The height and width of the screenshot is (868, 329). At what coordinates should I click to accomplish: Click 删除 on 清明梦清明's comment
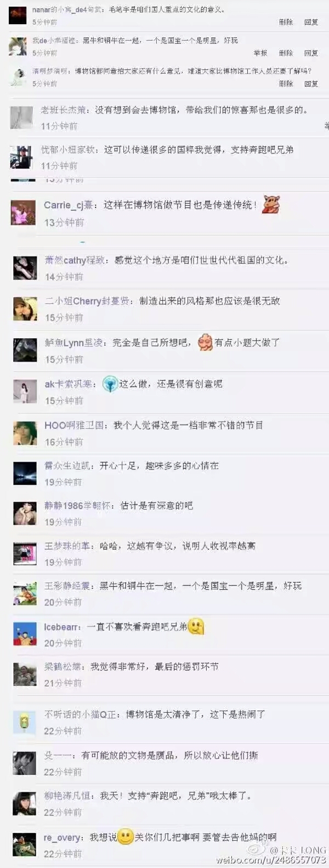(286, 84)
